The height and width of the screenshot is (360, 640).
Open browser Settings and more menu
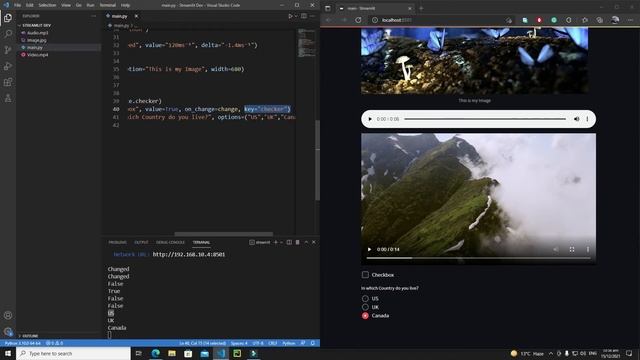631,20
